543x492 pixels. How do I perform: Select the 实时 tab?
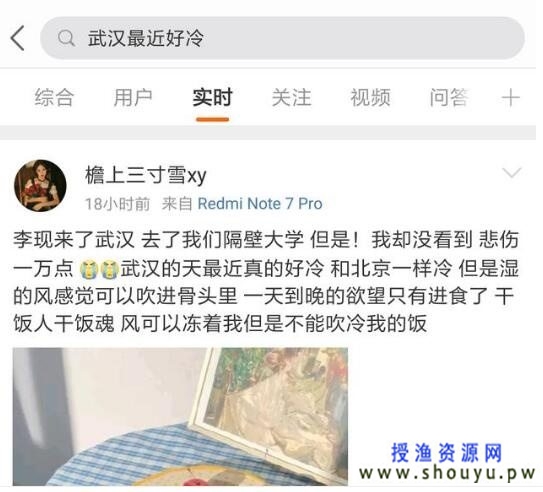212,97
